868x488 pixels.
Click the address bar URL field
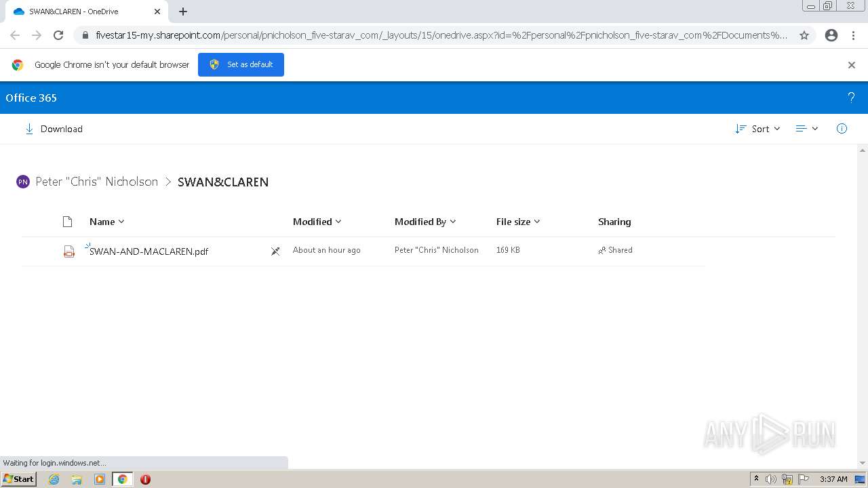point(441,35)
